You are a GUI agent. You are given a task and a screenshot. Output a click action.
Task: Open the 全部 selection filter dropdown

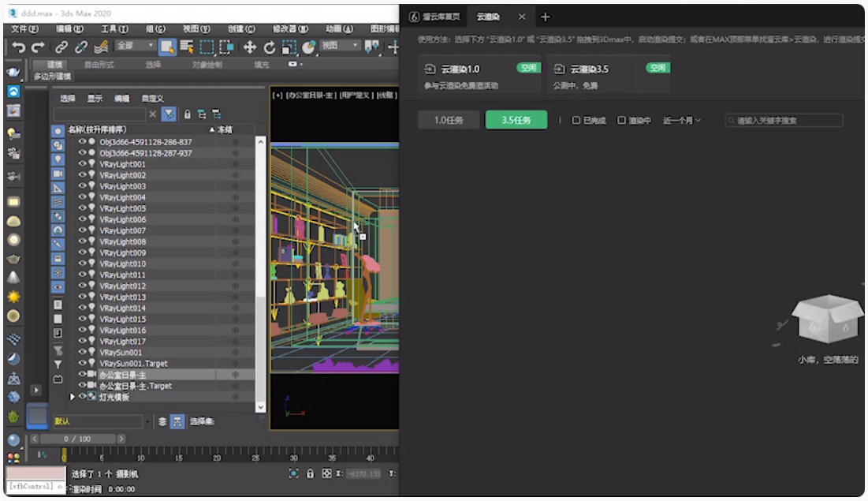(135, 46)
